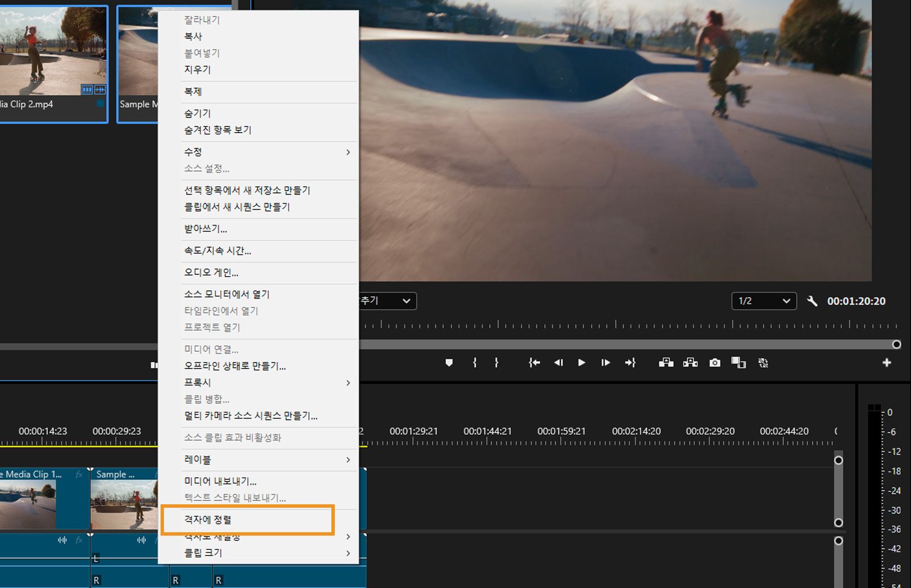Select 속도/지속 시간... menu entry
This screenshot has width=911, height=588.
218,250
